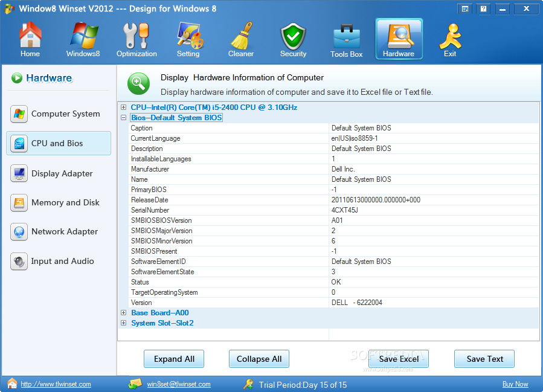Click the Save Text button
The width and height of the screenshot is (543, 392).
tap(484, 359)
